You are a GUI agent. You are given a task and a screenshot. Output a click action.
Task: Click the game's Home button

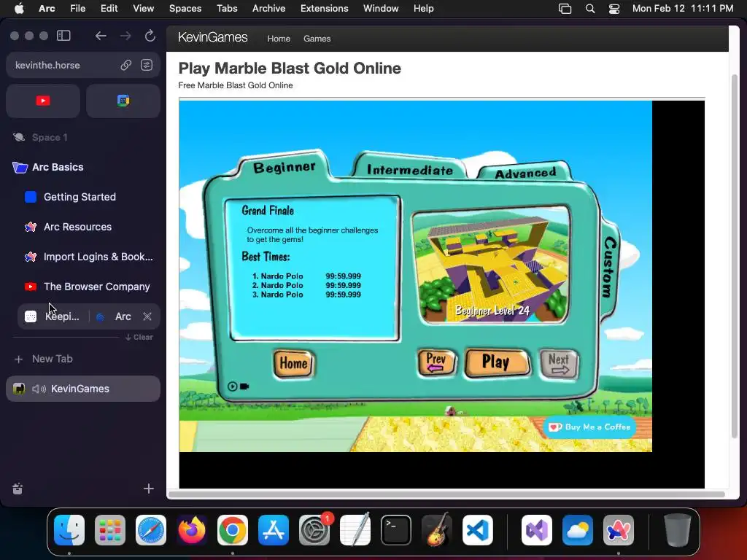(x=293, y=363)
